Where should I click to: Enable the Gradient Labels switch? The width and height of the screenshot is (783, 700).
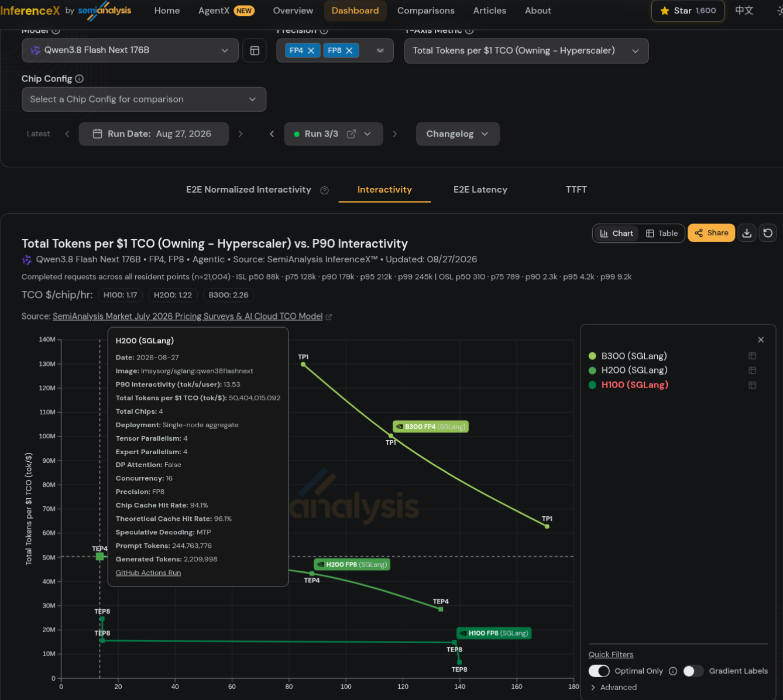pyautogui.click(x=693, y=671)
